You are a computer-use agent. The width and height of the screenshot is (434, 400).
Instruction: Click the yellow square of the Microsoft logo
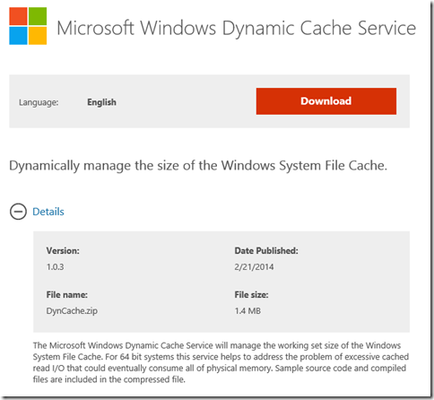pyautogui.click(x=38, y=36)
